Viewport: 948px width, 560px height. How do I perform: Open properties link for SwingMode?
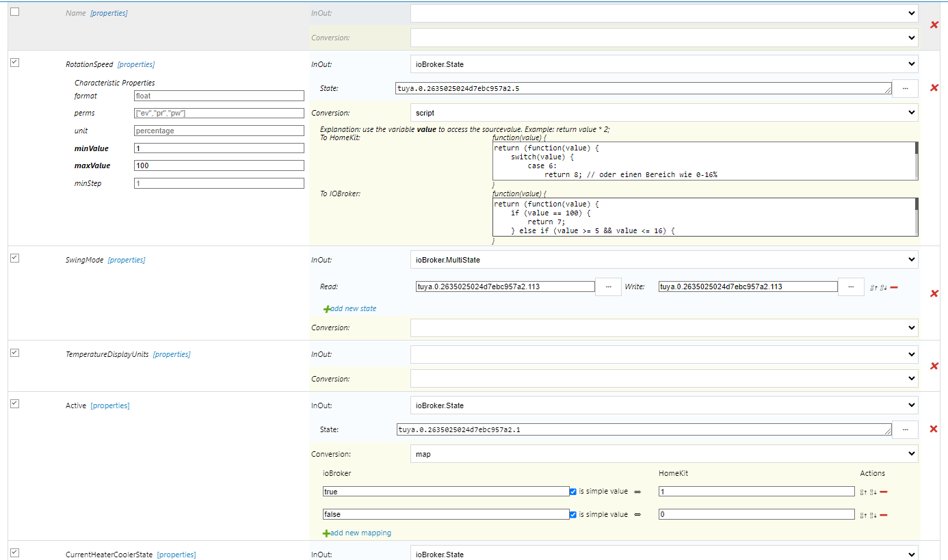[127, 260]
